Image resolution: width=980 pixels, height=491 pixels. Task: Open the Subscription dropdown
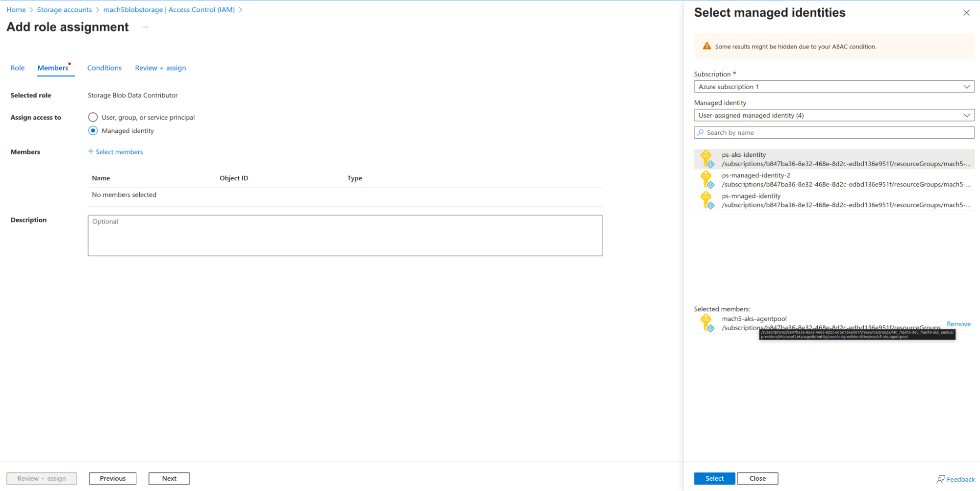coord(833,86)
